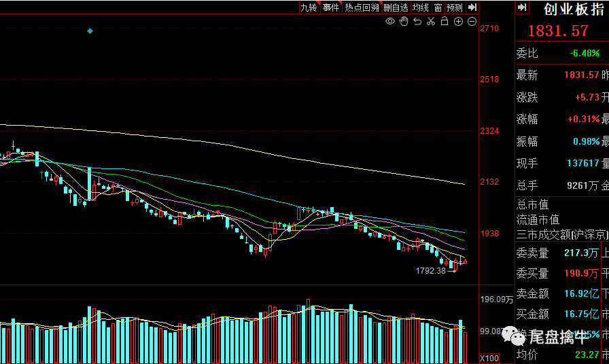Collapse panel using arrow beside 创业板指 title

point(522,7)
